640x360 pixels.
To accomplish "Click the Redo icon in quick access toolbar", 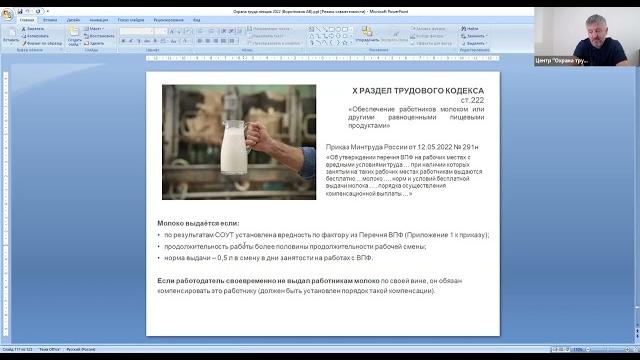I will point(38,11).
